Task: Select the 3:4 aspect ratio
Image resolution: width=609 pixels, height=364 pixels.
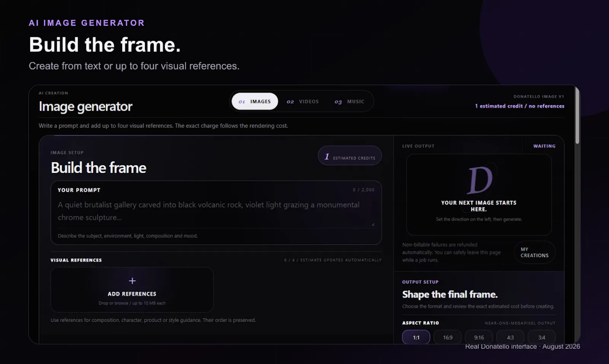Action: 542,337
